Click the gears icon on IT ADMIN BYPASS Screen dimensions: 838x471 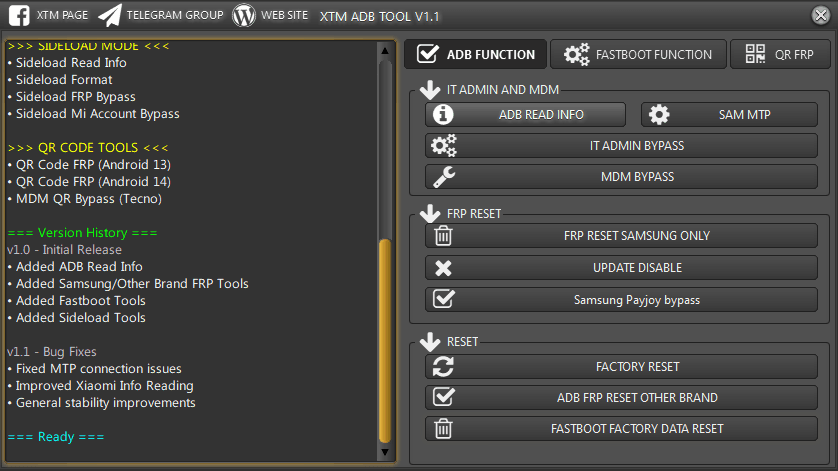pos(444,145)
